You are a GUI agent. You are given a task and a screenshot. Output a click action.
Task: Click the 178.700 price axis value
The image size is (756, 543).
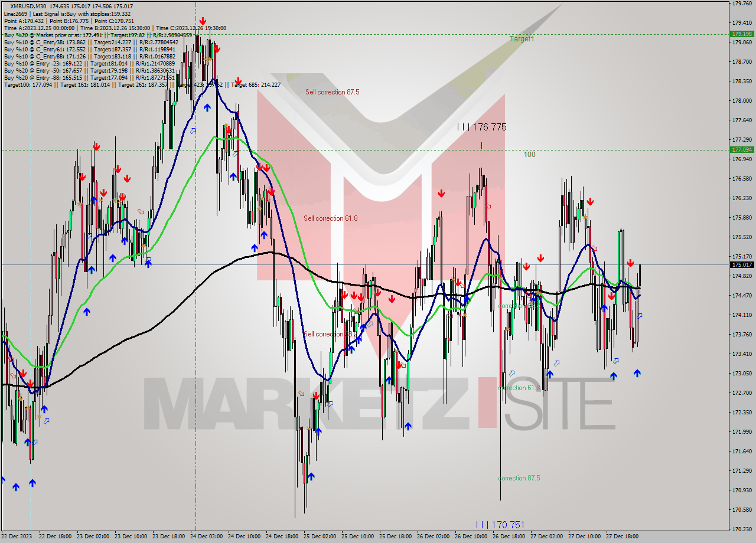(742, 61)
